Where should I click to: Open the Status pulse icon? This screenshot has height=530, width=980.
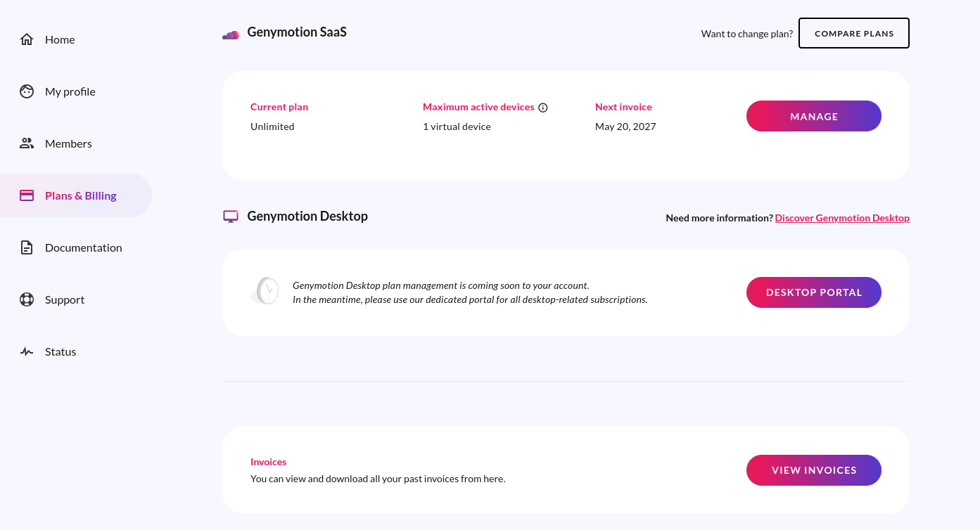coord(27,351)
